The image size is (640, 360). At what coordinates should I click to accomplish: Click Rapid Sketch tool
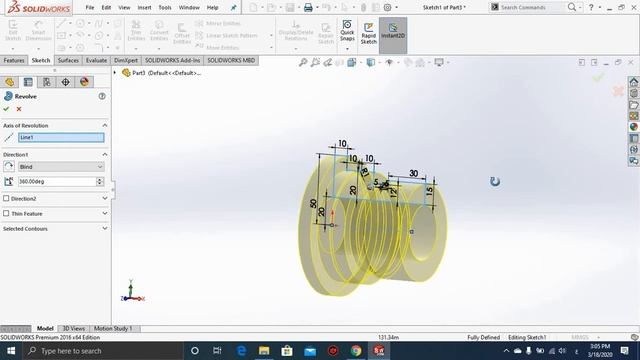click(x=369, y=33)
